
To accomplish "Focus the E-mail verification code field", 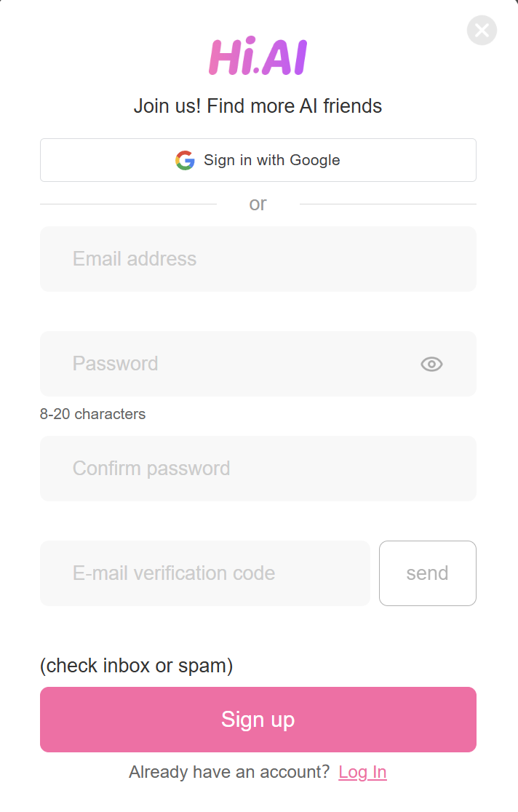I will [205, 573].
